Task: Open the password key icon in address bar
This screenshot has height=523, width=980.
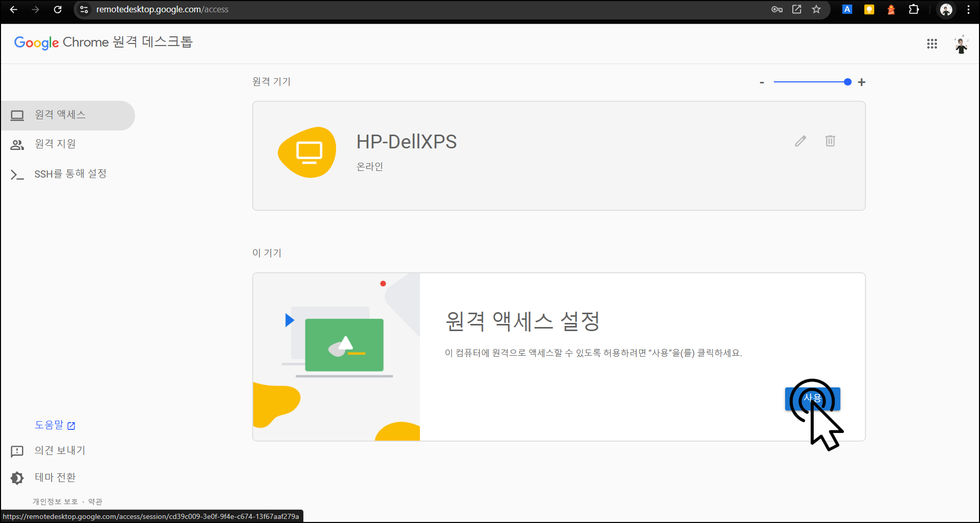Action: point(777,9)
